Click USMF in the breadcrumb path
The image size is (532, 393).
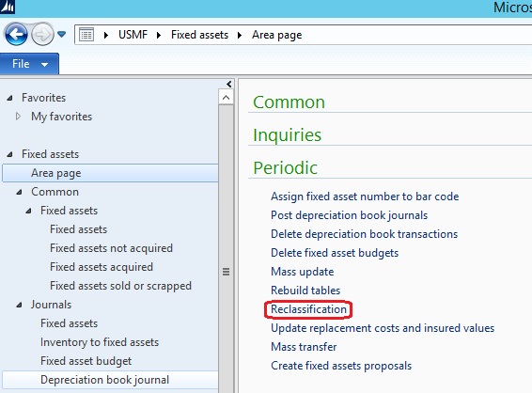pos(133,35)
